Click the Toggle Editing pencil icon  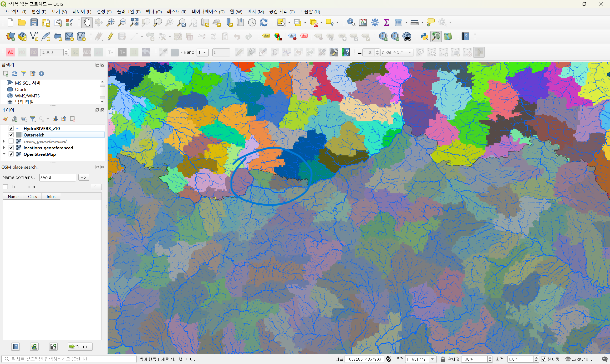tap(110, 36)
